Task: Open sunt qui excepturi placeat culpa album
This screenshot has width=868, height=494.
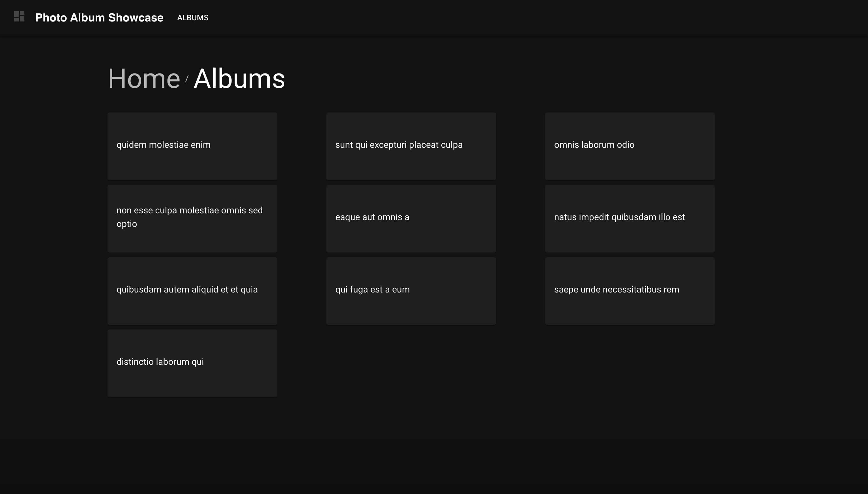Action: click(411, 146)
